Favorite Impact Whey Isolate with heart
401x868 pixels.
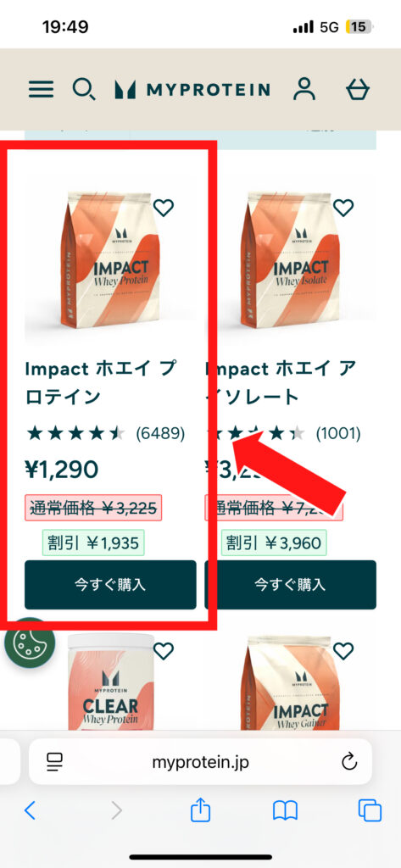343,209
